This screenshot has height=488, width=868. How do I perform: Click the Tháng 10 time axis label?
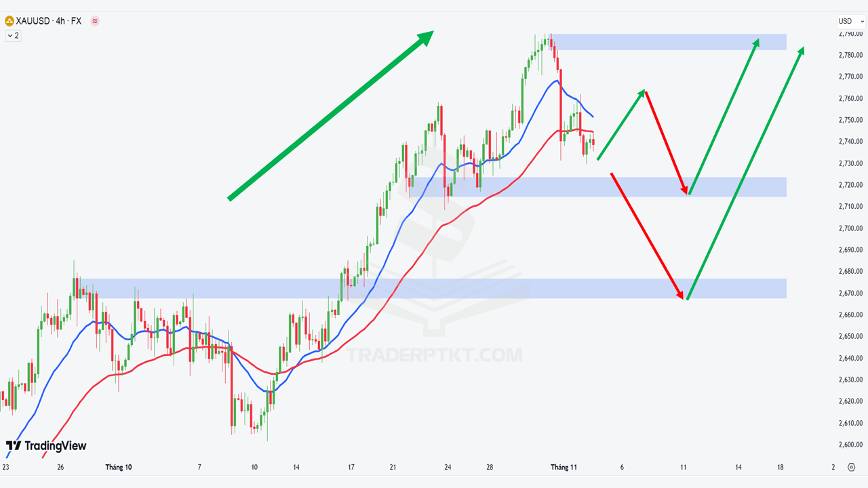click(x=119, y=467)
